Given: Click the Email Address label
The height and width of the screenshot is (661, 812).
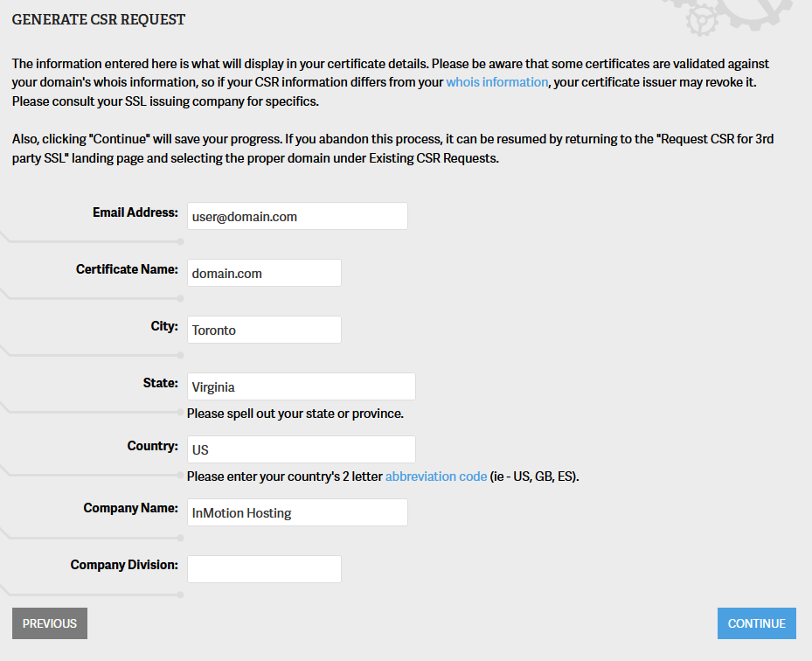Looking at the screenshot, I should click(135, 212).
